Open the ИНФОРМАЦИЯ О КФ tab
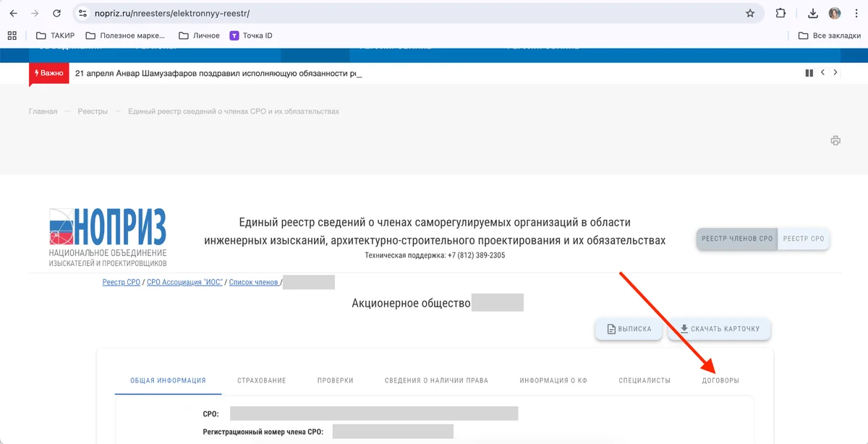This screenshot has height=444, width=868. pyautogui.click(x=553, y=380)
